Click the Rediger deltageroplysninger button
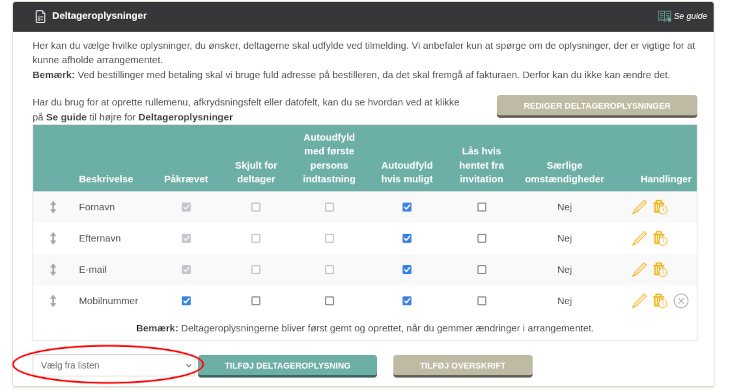 point(597,106)
